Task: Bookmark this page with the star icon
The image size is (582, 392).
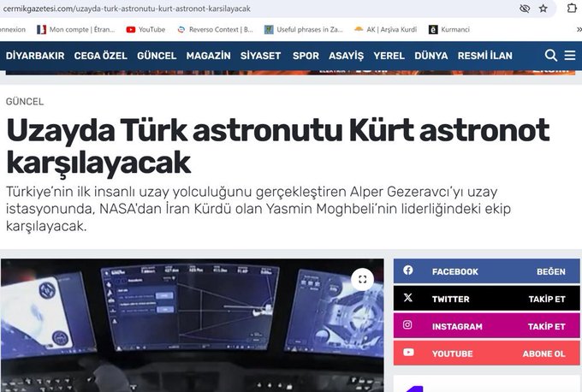Action: click(543, 9)
